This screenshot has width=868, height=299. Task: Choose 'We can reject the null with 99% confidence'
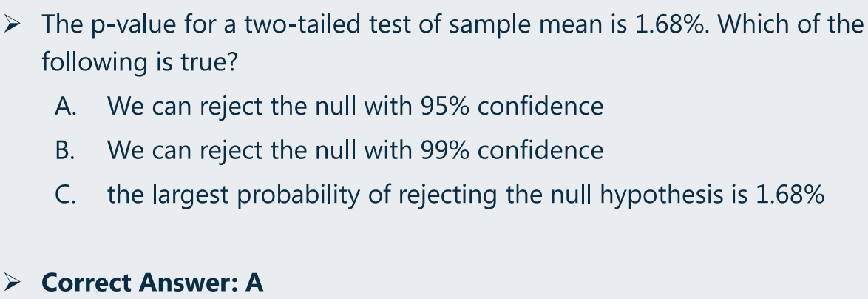tap(356, 150)
